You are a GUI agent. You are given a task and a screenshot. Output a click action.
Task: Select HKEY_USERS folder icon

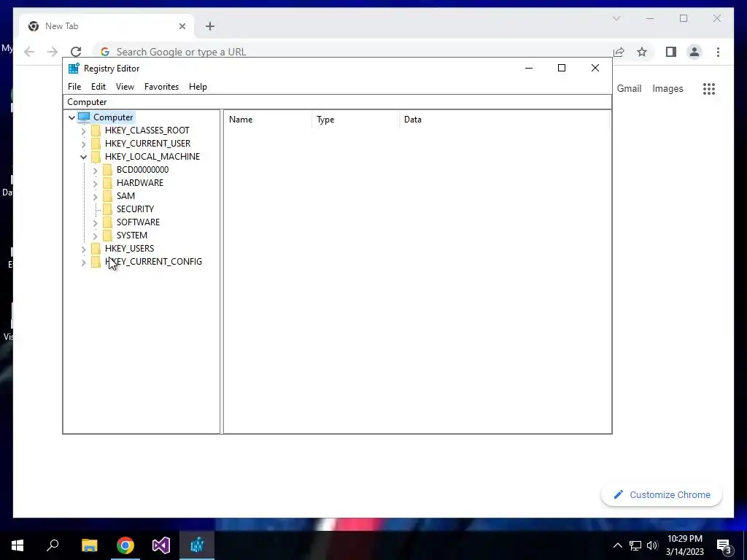(x=96, y=248)
